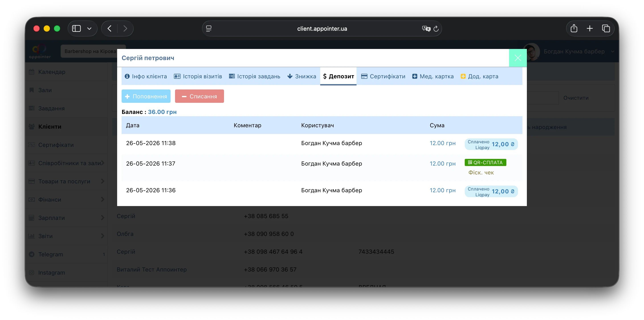Image resolution: width=644 pixels, height=320 pixels.
Task: Open client Олбга in list
Action: 125,234
